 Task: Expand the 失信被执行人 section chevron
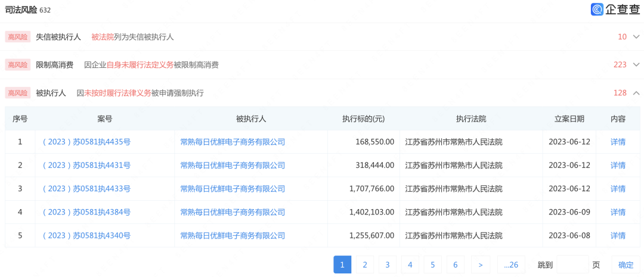pos(636,37)
